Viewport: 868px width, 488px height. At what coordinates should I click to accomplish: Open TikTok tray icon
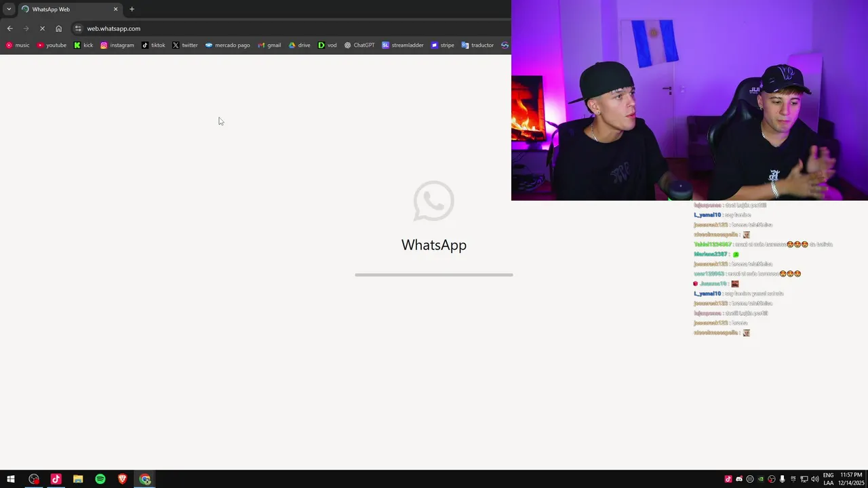coord(728,479)
